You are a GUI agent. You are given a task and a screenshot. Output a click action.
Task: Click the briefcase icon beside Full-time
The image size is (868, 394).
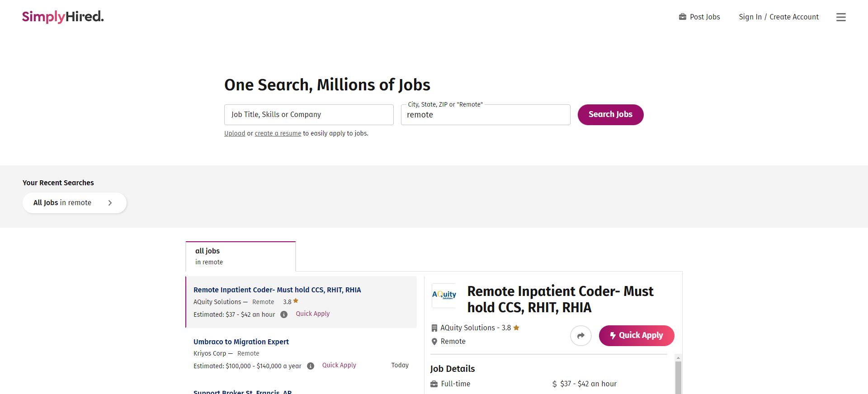[x=434, y=384]
